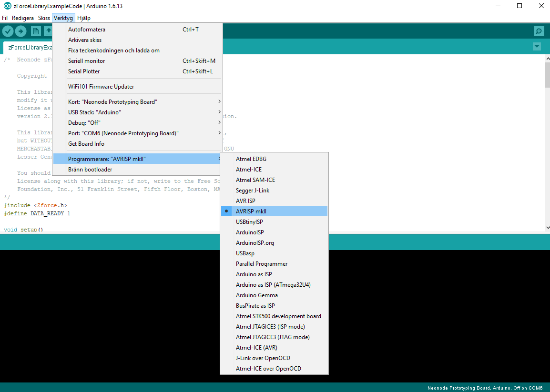550x392 pixels.
Task: Click Bränn bootloader
Action: click(90, 170)
